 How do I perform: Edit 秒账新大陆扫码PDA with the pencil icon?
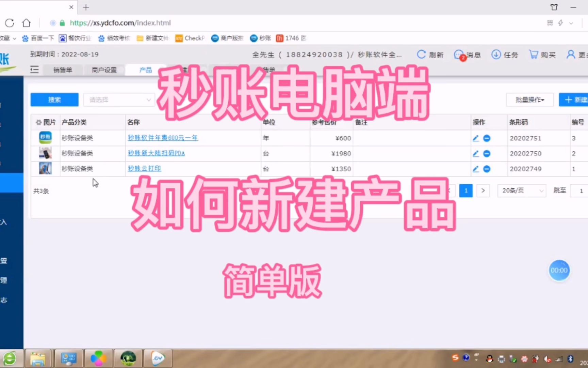point(475,153)
